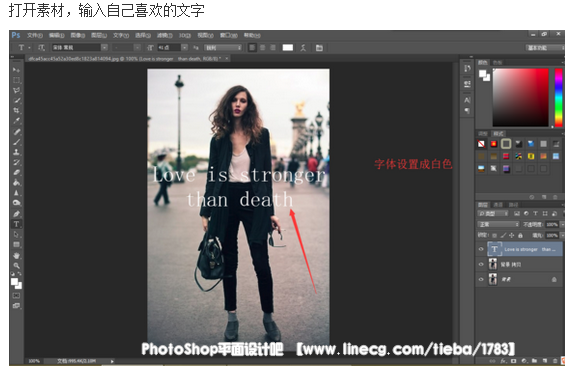
Task: Select the Path Selection tool
Action: pyautogui.click(x=16, y=234)
